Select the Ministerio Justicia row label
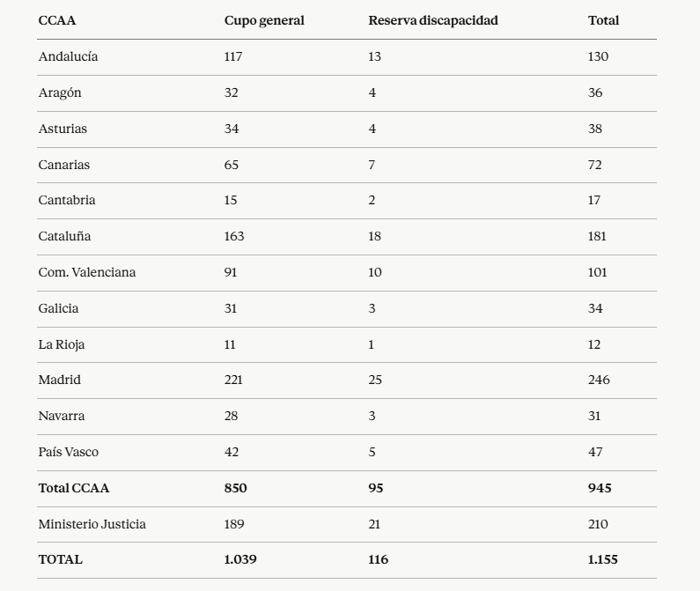The height and width of the screenshot is (591, 700). tap(92, 524)
